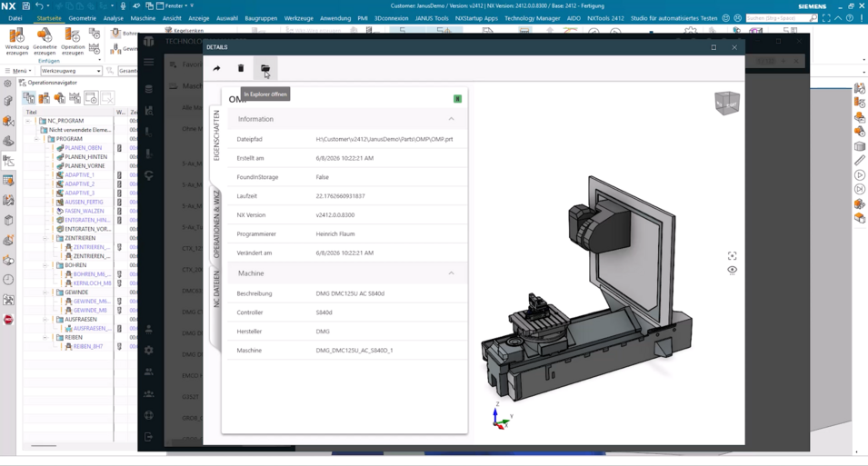
Task: Collapse the ZENTRIEREN group node
Action: [x=45, y=238]
